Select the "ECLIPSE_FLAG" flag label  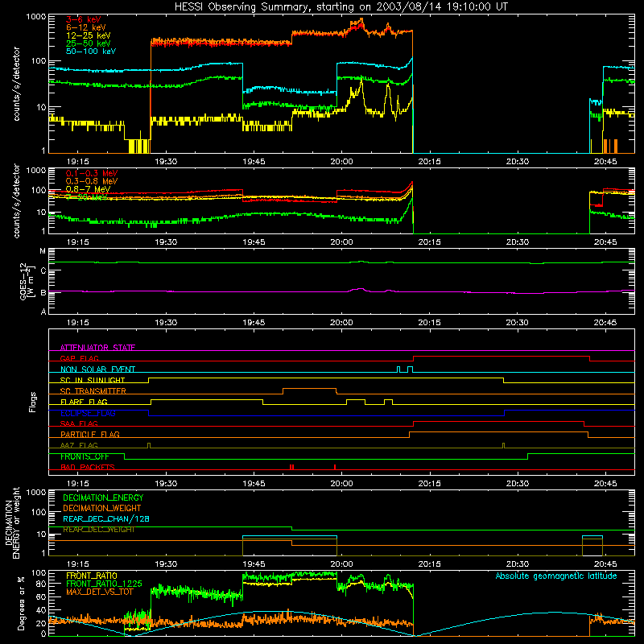[88, 413]
